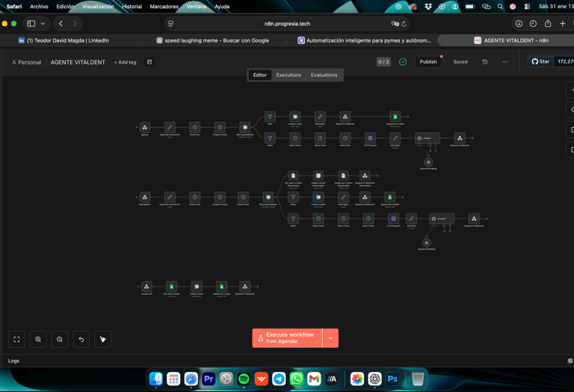Zoom in on the workflow canvas

point(38,339)
